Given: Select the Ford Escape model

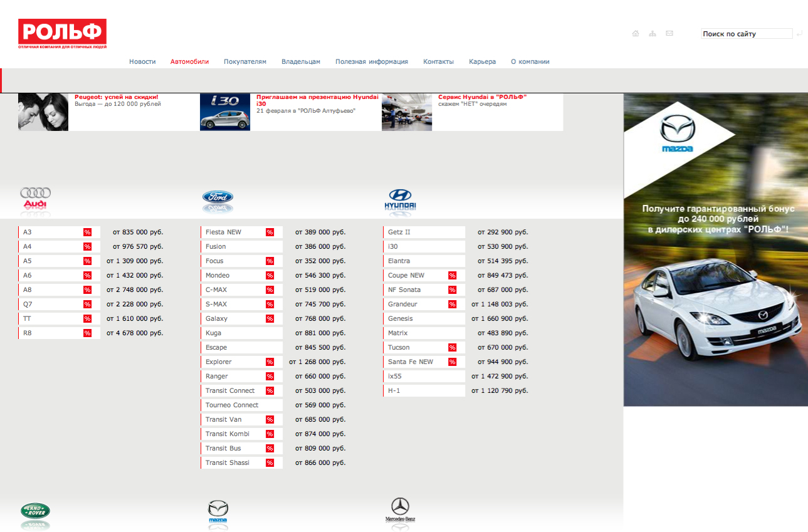Looking at the screenshot, I should point(241,348).
